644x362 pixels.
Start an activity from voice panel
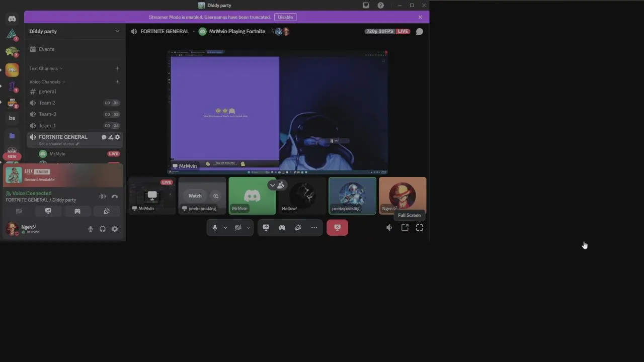(x=77, y=212)
